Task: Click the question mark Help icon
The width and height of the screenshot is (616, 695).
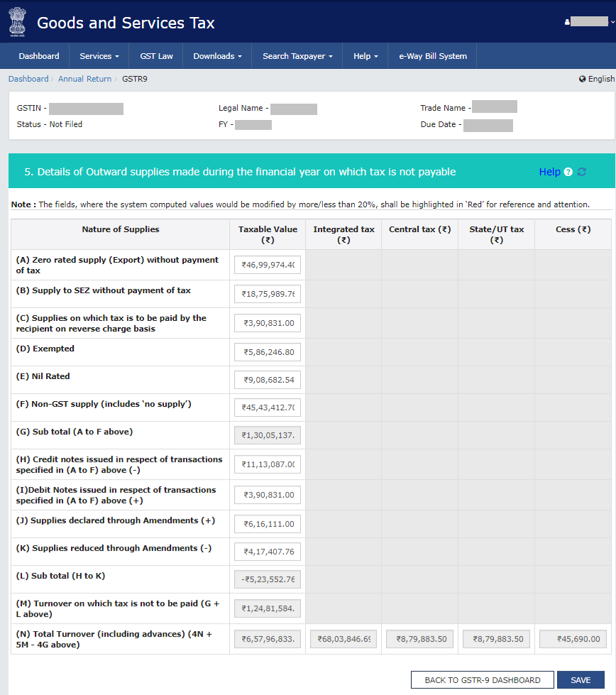Action: 568,172
